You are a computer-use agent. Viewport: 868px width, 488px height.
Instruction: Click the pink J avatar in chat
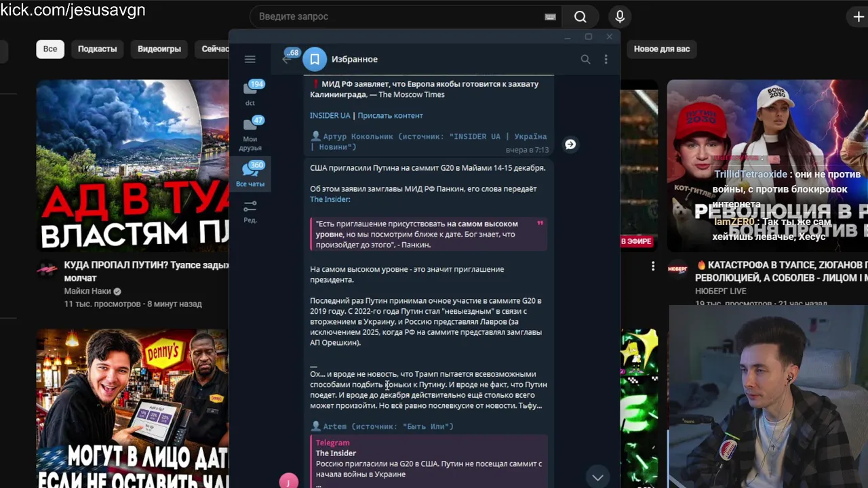(x=289, y=481)
